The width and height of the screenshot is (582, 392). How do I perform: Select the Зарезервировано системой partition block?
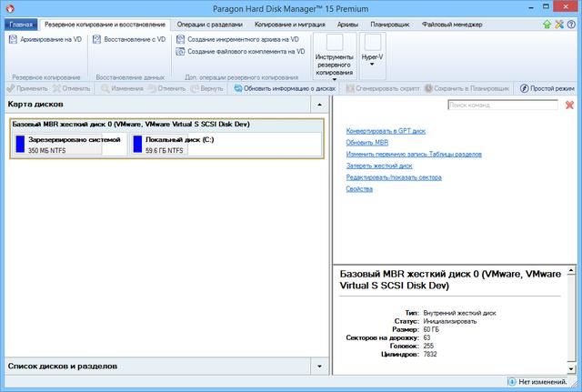coord(68,145)
